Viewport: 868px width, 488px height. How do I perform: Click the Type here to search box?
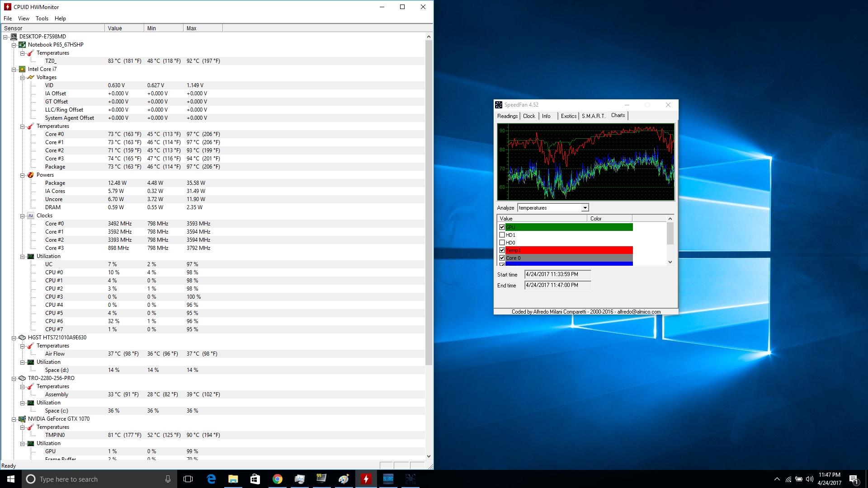pos(99,479)
